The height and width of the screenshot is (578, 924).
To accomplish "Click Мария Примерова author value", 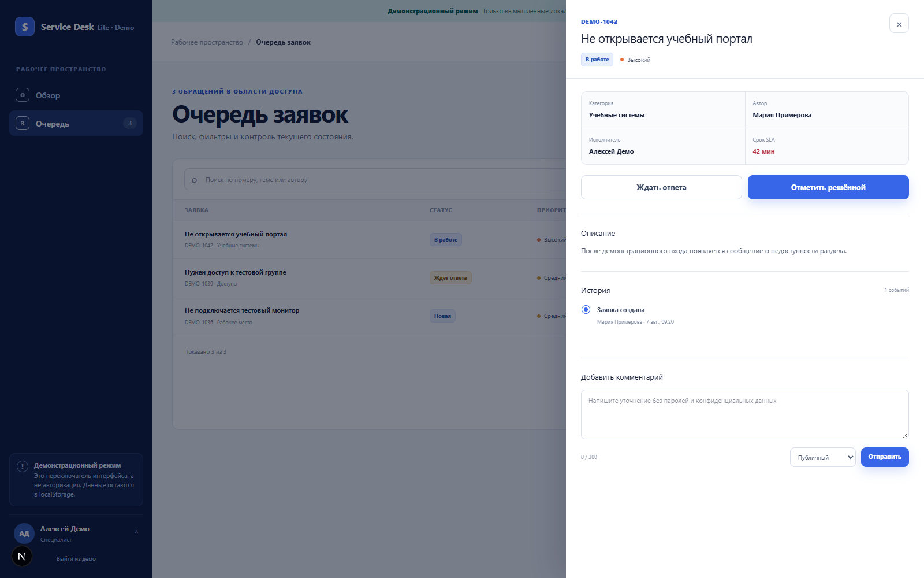I will (782, 115).
